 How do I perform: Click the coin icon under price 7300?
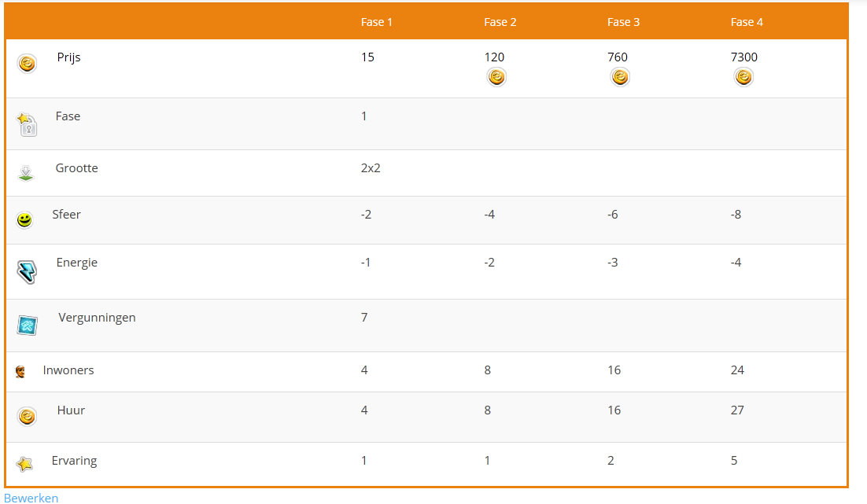pyautogui.click(x=743, y=77)
